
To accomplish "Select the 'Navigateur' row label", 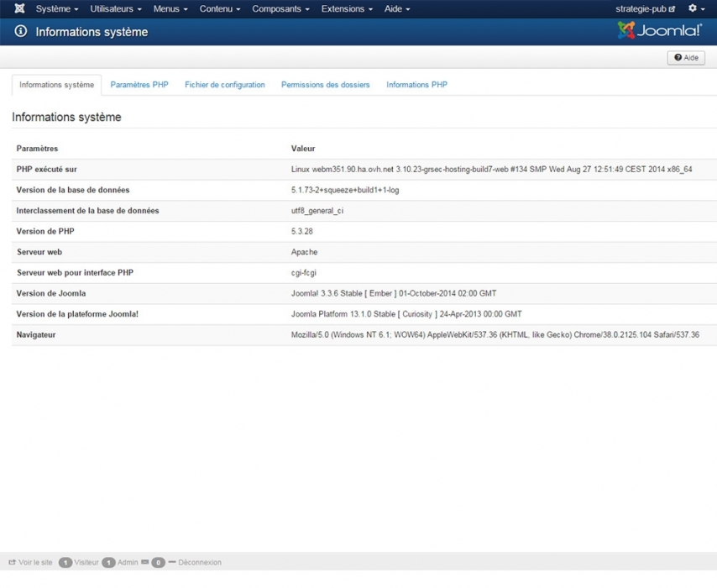I will click(x=36, y=334).
